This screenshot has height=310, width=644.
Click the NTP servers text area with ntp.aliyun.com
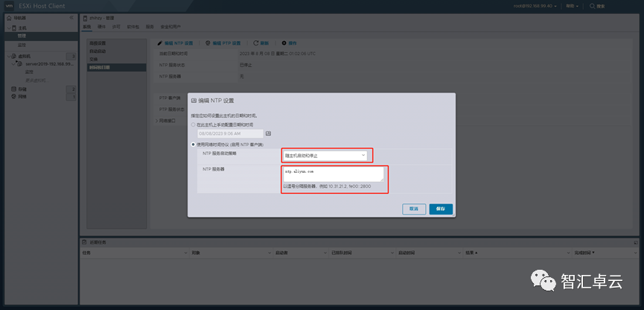click(333, 174)
